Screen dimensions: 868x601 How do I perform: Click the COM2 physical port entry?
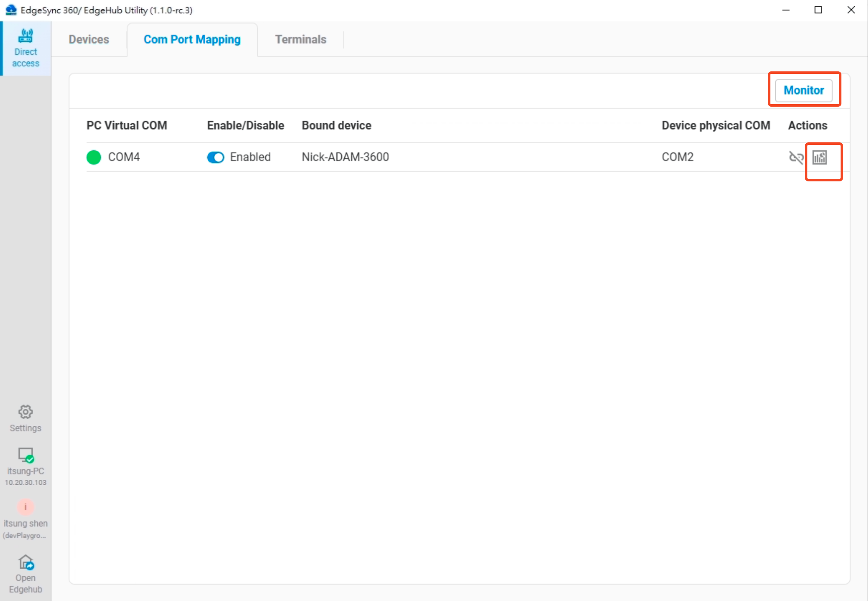[677, 157]
